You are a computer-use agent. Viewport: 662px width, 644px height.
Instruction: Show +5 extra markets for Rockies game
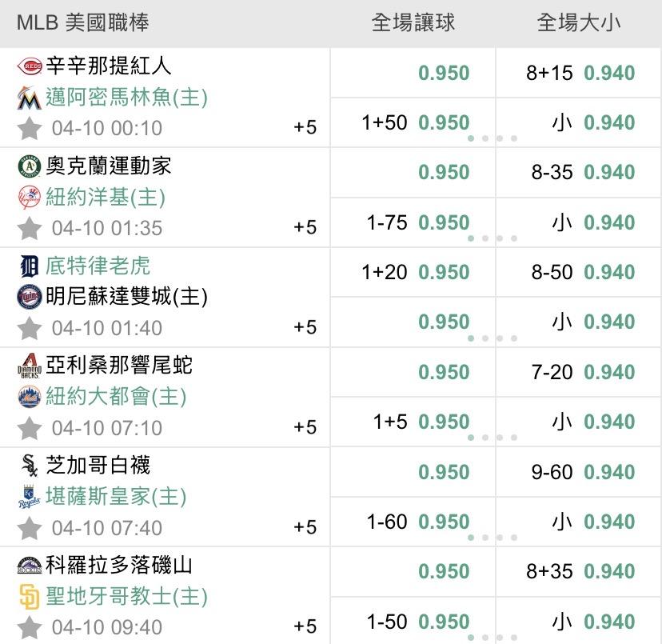coord(305,626)
